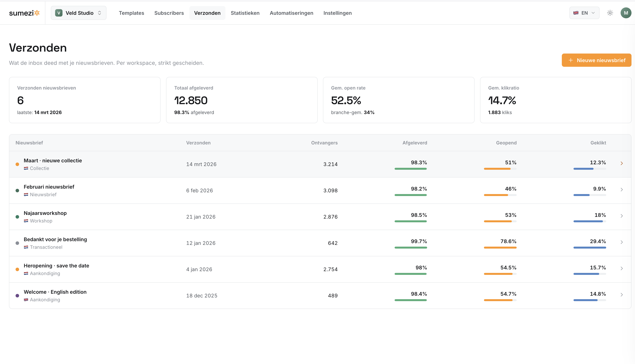Click the 29.4% clicked progress bar
This screenshot has width=635, height=364.
pyautogui.click(x=589, y=247)
